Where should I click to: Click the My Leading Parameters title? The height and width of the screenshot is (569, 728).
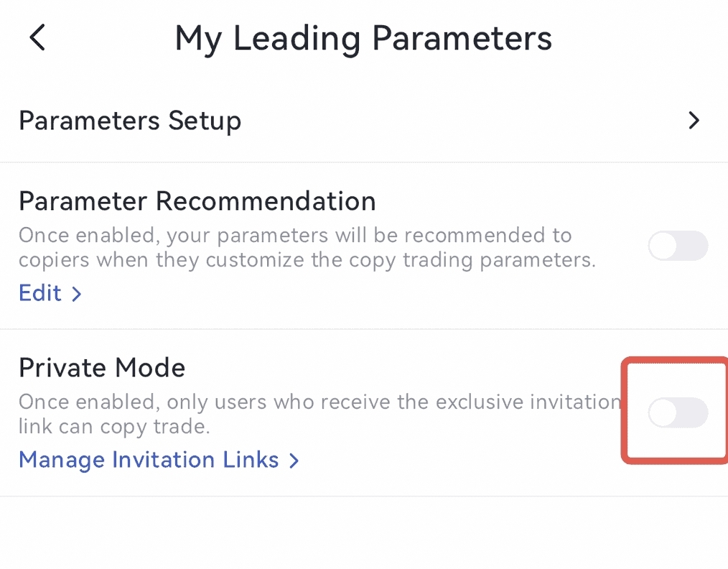(363, 38)
